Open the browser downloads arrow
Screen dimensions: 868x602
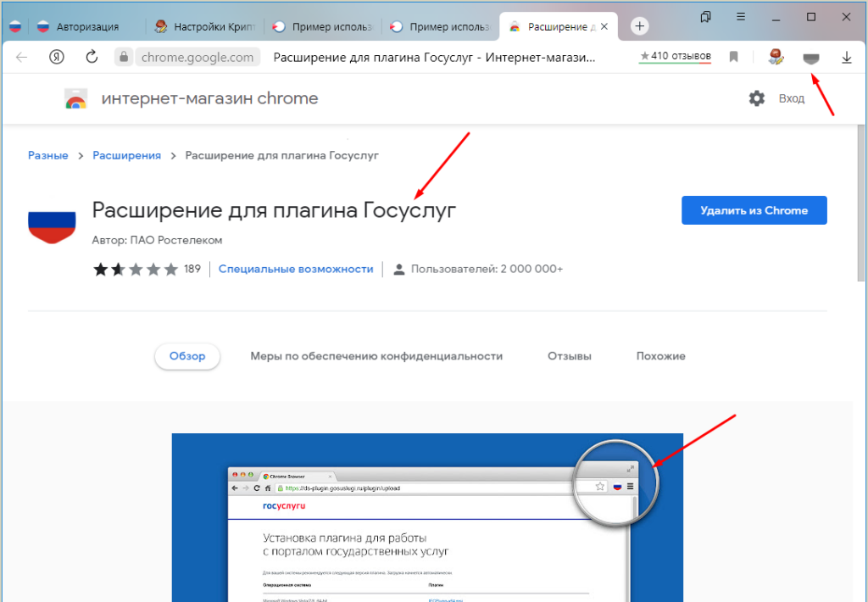click(x=846, y=57)
